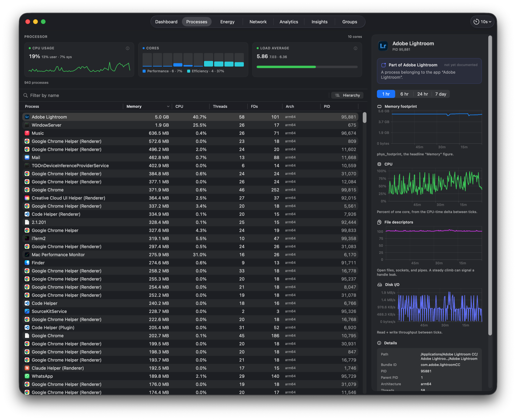This screenshot has width=516, height=420.
Task: Select the Code Helper 240.2 MB row
Action: pyautogui.click(x=190, y=303)
